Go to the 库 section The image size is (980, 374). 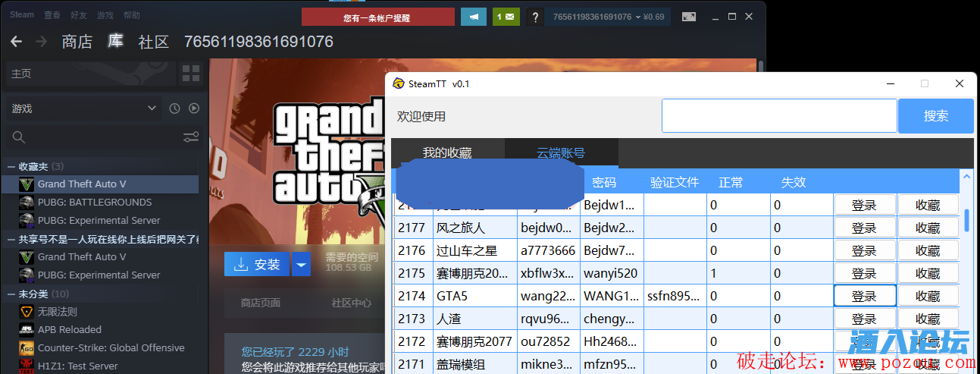(x=115, y=42)
